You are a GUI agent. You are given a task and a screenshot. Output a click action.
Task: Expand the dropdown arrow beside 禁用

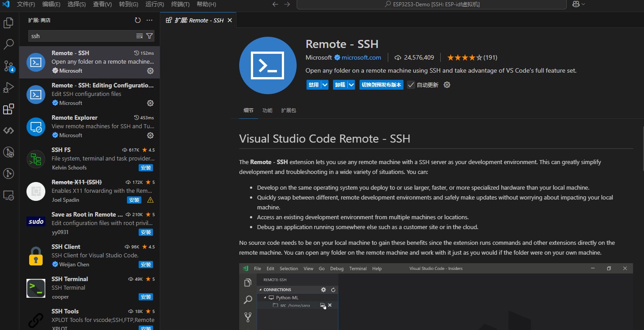coord(325,85)
